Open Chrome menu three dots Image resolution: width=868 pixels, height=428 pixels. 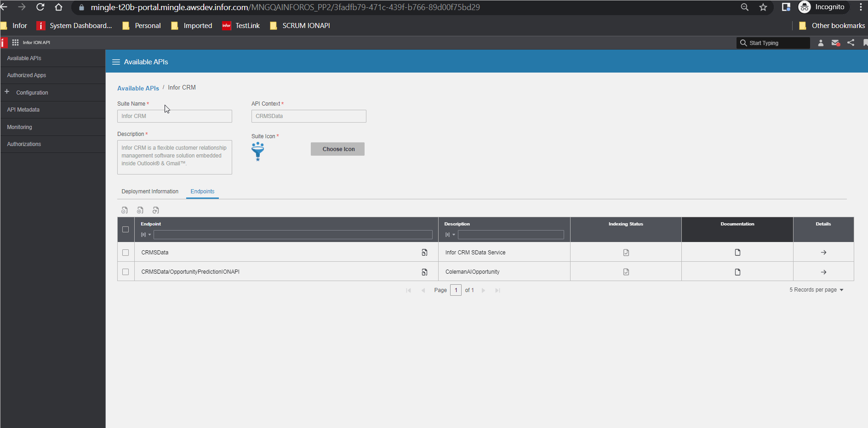click(861, 7)
